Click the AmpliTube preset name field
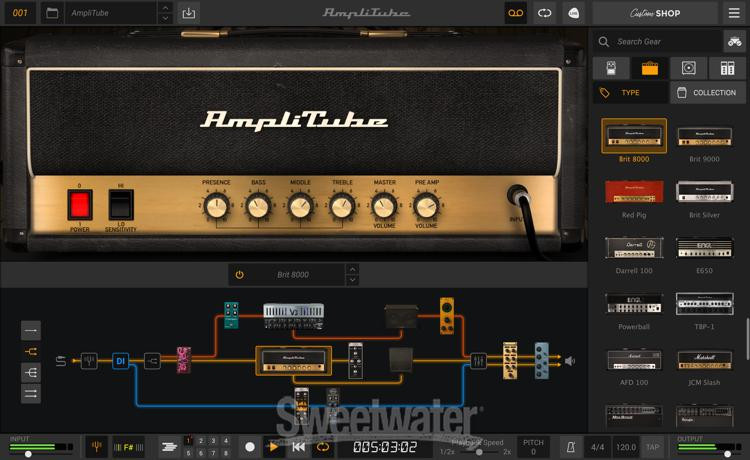The width and height of the screenshot is (750, 460). click(111, 13)
